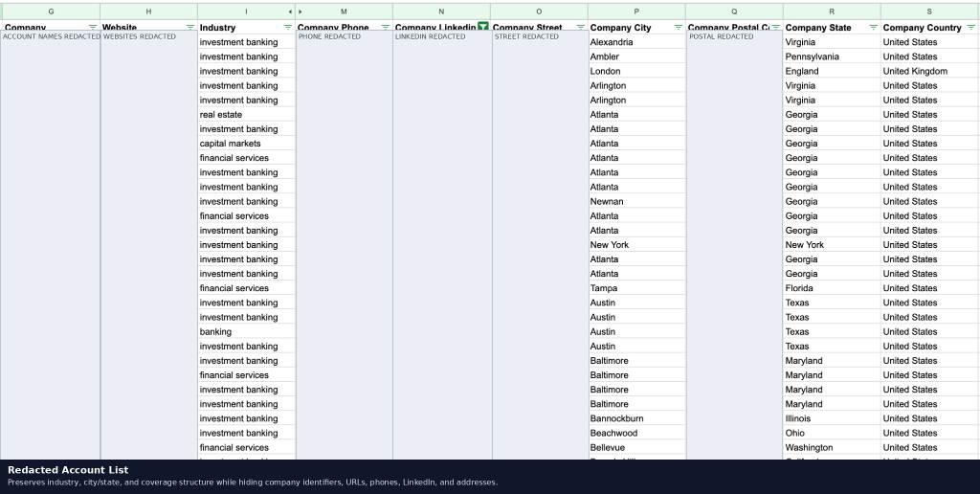The width and height of the screenshot is (980, 494).
Task: Select United States in the Bellevue row
Action: click(x=929, y=447)
